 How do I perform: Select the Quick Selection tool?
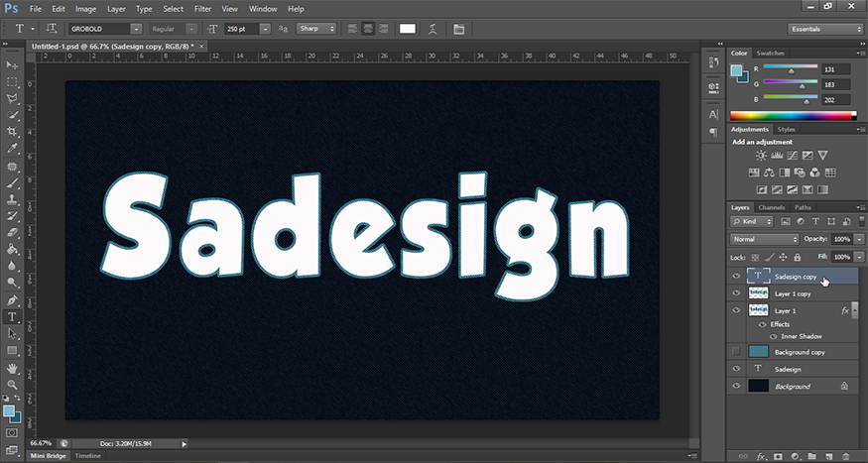(12, 116)
